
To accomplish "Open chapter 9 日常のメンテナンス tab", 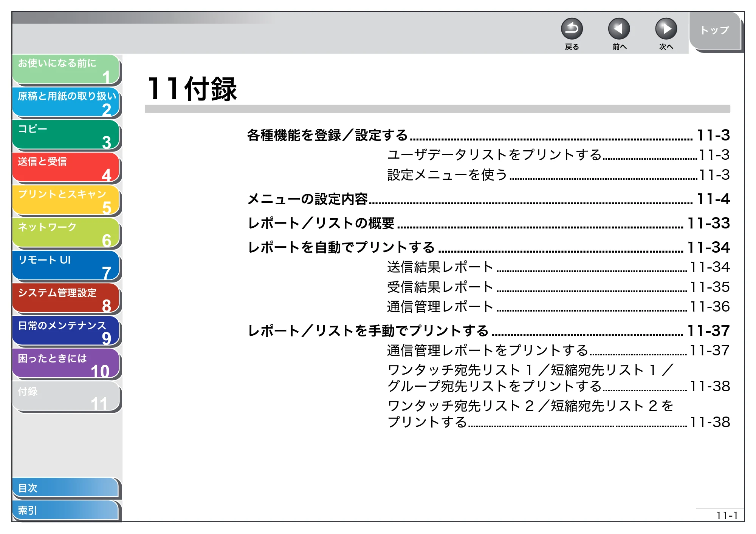I will (66, 331).
